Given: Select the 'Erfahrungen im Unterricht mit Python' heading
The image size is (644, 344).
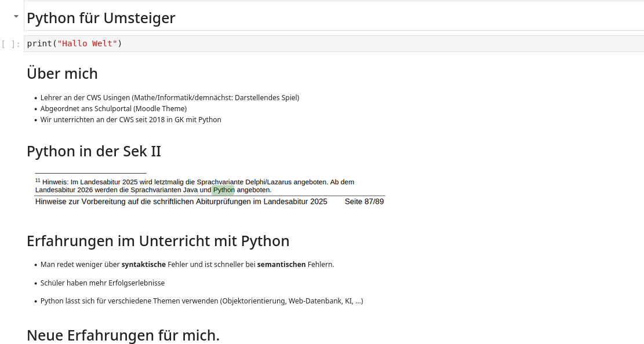Looking at the screenshot, I should tap(158, 241).
